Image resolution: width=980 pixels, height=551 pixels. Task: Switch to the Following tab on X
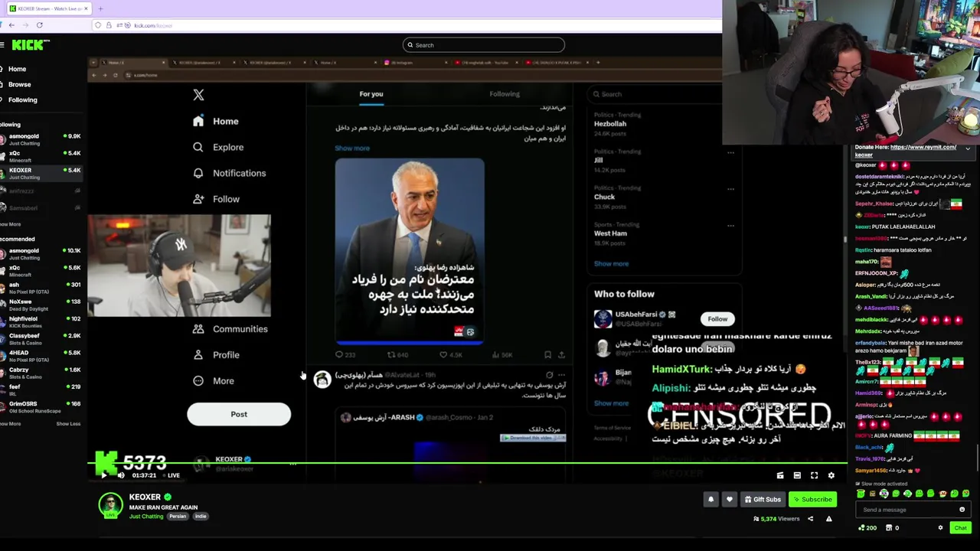click(x=505, y=94)
